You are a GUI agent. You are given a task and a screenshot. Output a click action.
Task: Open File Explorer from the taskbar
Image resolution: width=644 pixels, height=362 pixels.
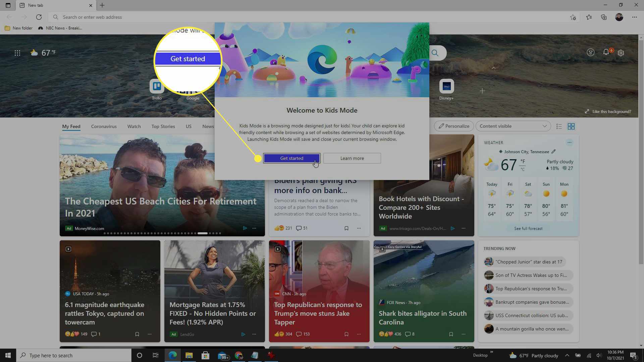[189, 355]
